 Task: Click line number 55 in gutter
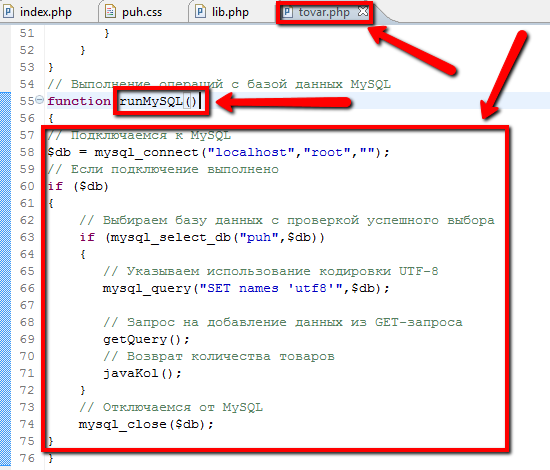(x=27, y=101)
